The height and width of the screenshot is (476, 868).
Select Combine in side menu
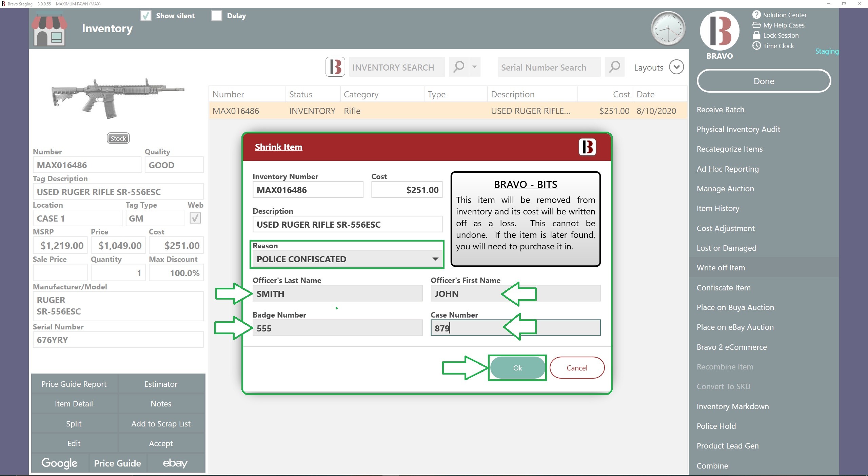point(712,466)
